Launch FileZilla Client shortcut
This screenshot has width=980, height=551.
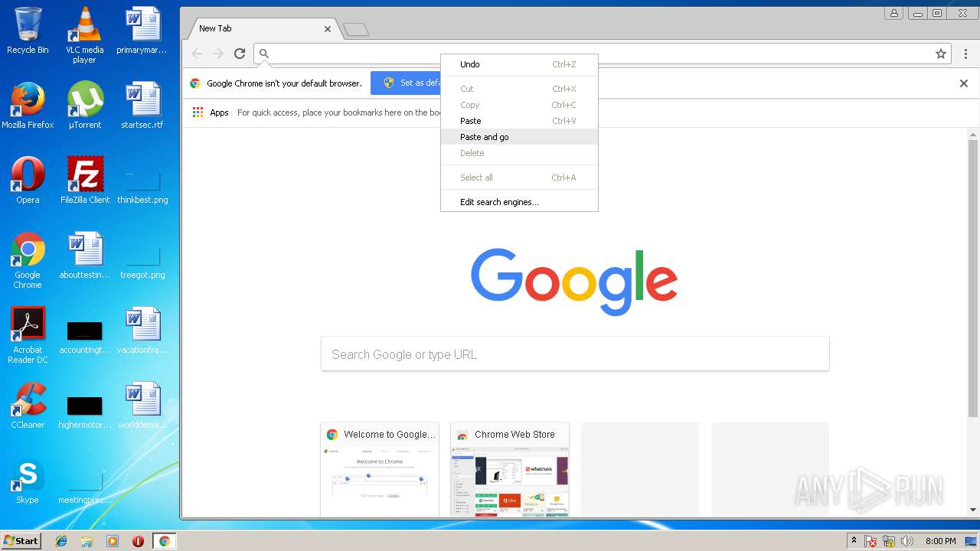pos(84,180)
